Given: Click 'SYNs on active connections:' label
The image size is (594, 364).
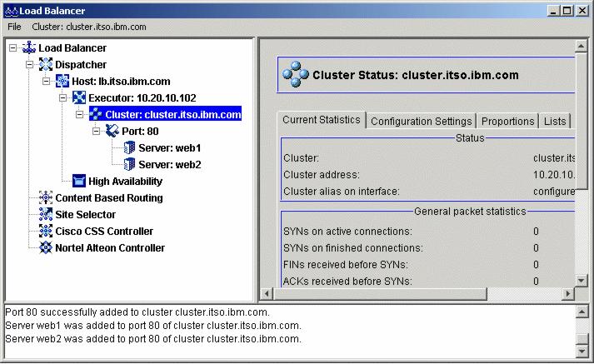Looking at the screenshot, I should 347,232.
